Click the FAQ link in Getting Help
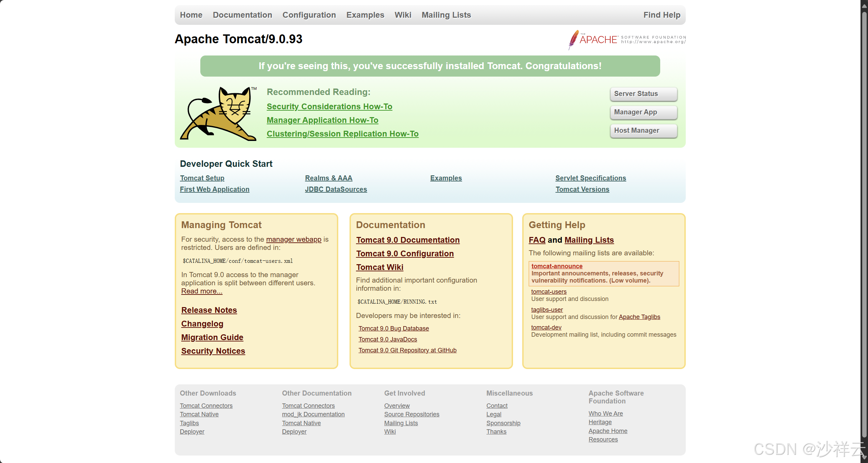This screenshot has height=463, width=868. coord(537,240)
